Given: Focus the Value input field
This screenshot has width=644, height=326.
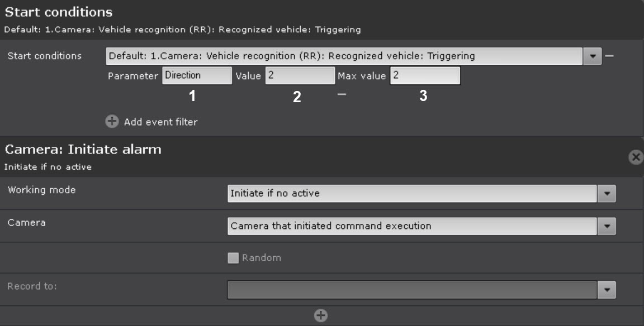Looking at the screenshot, I should (x=300, y=76).
